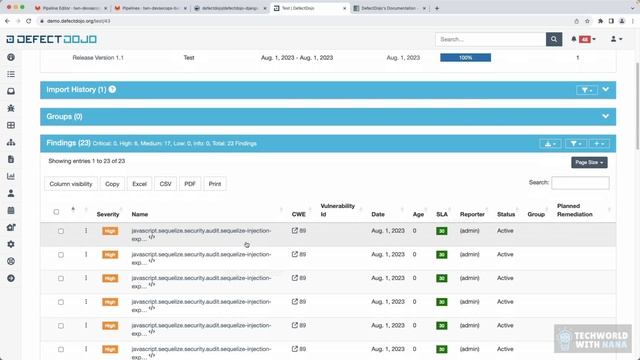Image resolution: width=640 pixels, height=360 pixels.
Task: Focus the findings table Search box
Action: tap(580, 183)
